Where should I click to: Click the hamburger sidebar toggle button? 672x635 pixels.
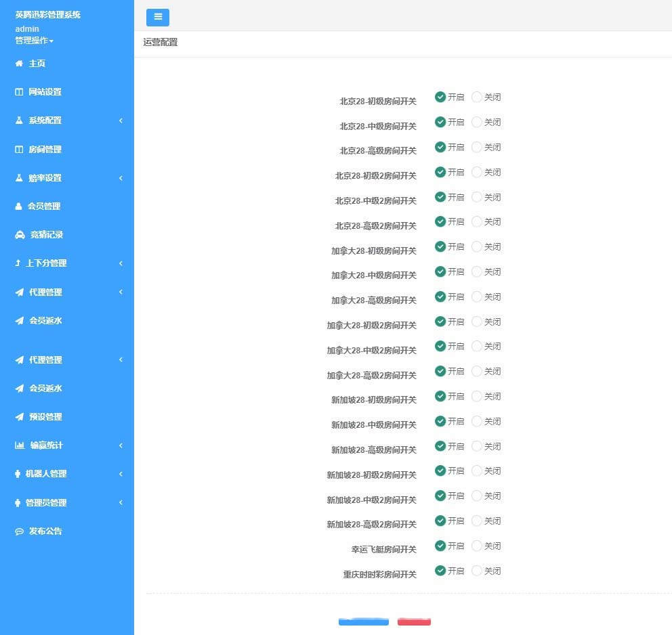point(157,18)
